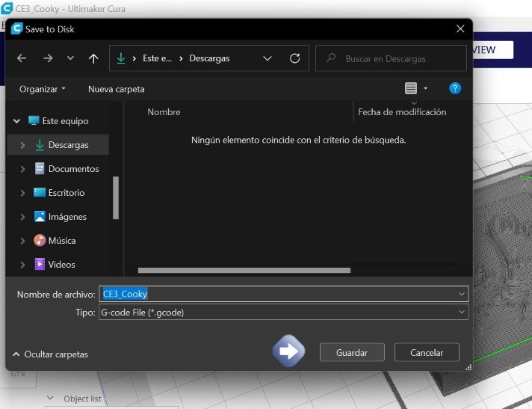This screenshot has height=409, width=532.
Task: Close the Save to Disk dialog
Action: (x=460, y=29)
